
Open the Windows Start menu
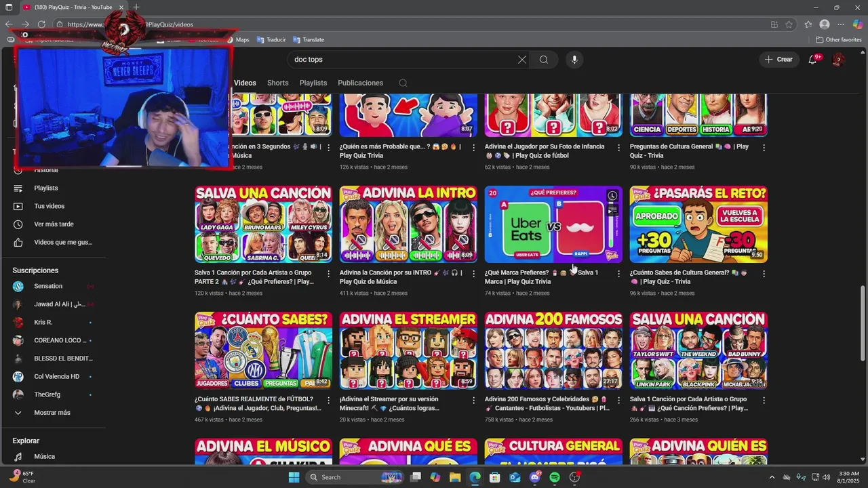click(294, 477)
